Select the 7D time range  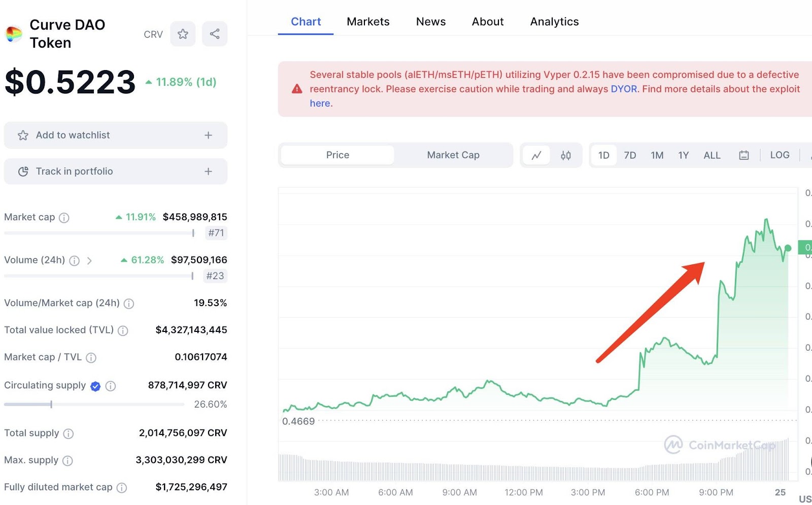pyautogui.click(x=630, y=155)
